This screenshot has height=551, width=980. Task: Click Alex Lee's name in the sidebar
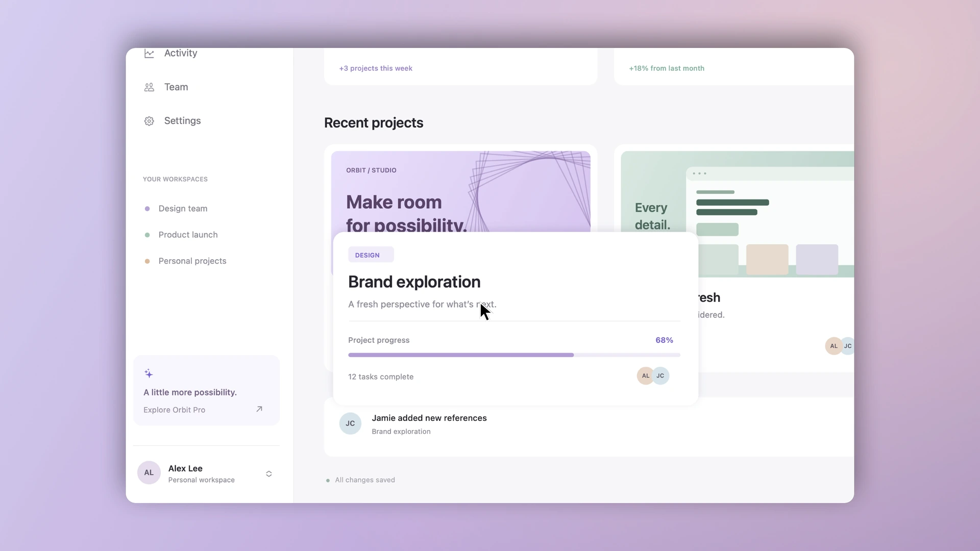pos(185,468)
